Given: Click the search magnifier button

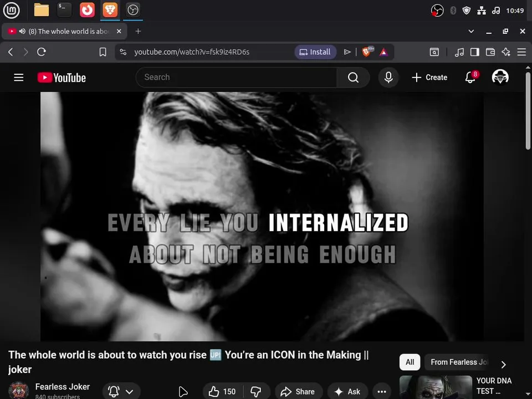Looking at the screenshot, I should pos(353,78).
